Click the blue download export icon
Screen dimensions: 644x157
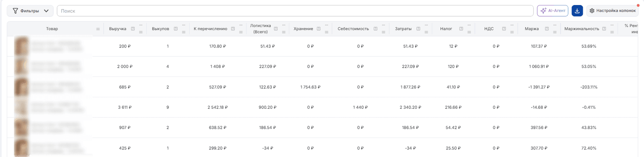[x=577, y=11]
